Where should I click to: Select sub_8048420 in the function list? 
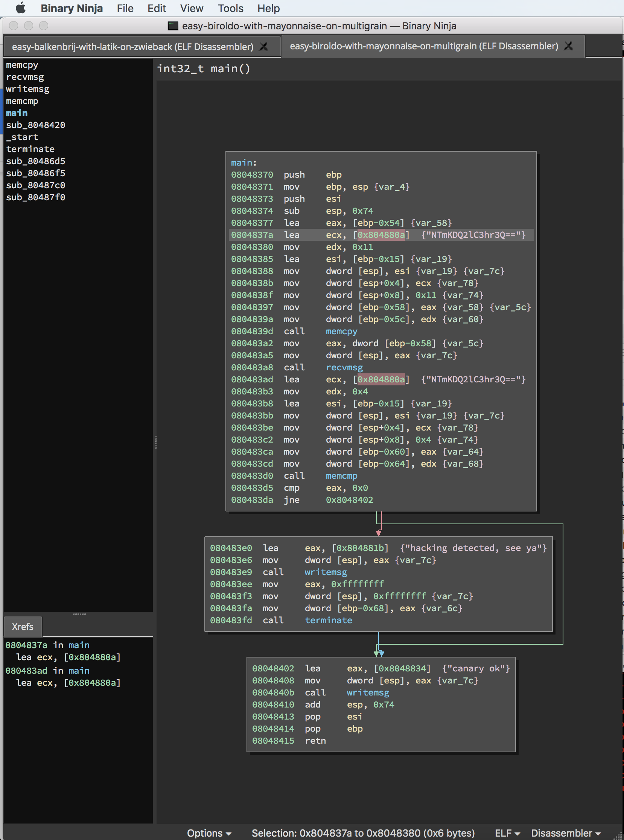(35, 125)
